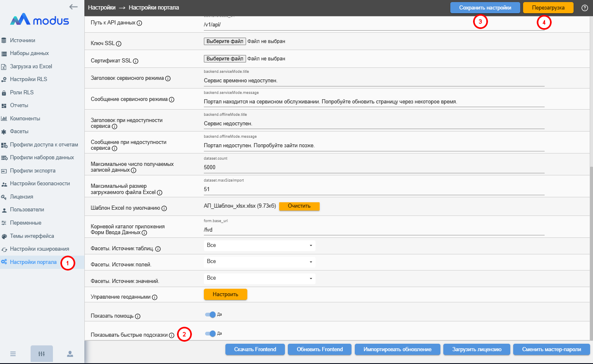The image size is (593, 364).
Task: Expand the Фасеты. Источник значений dropdown
Action: 259,278
